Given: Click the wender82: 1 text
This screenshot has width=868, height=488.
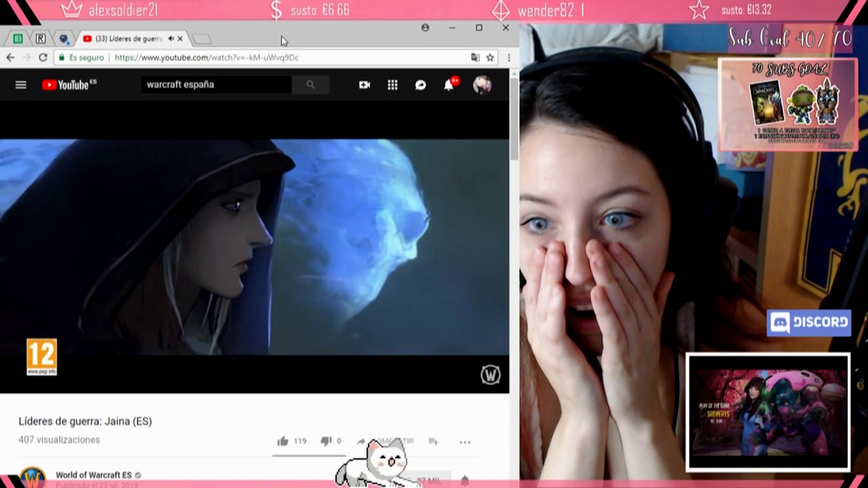Looking at the screenshot, I should pos(551,10).
